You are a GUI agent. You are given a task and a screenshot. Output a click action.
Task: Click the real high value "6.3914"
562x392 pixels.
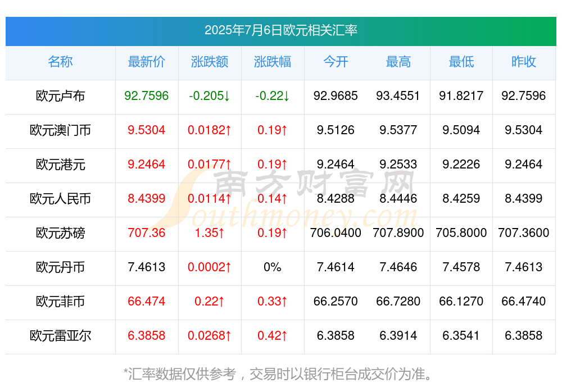[x=398, y=336]
